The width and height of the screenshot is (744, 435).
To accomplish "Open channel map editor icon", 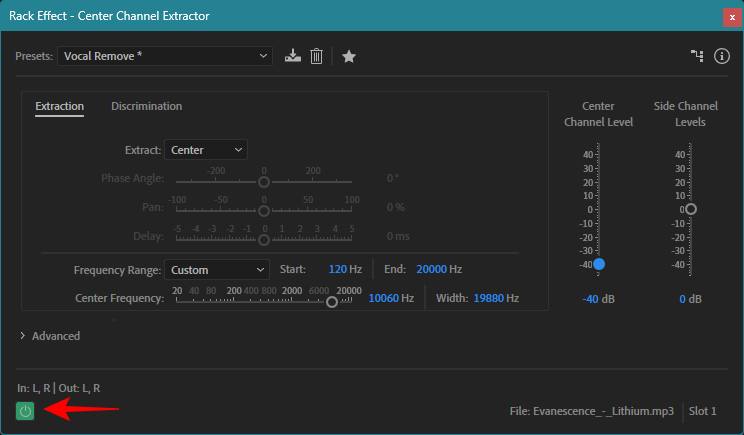I will point(697,56).
